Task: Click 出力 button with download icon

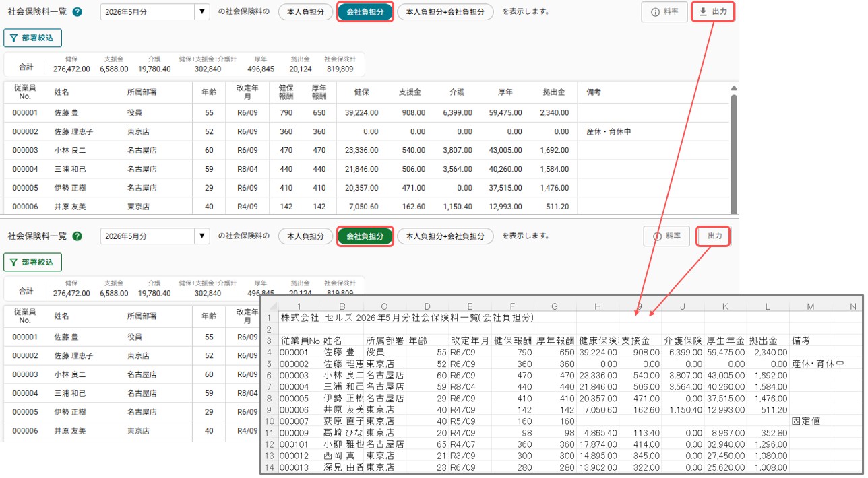Action: point(713,12)
